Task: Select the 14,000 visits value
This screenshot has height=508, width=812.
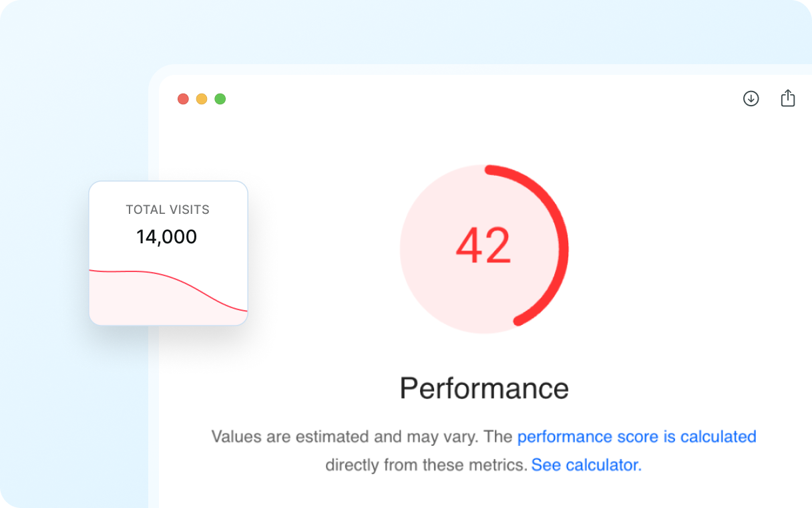Action: point(166,237)
